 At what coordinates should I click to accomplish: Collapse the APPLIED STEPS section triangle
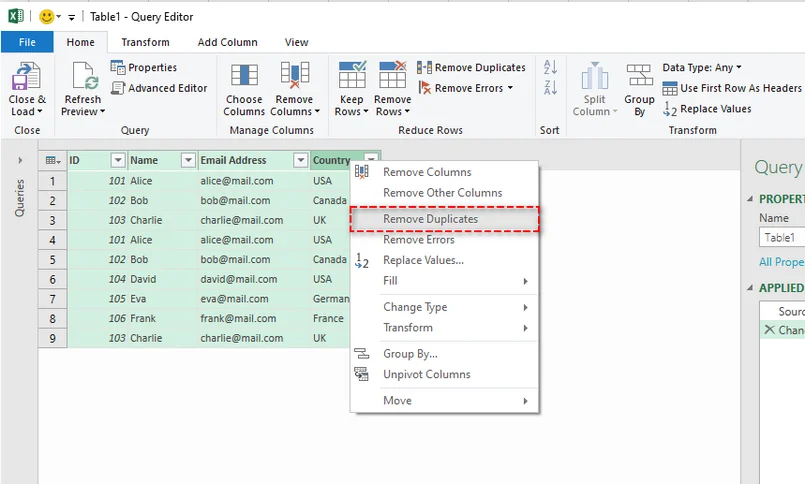(750, 287)
